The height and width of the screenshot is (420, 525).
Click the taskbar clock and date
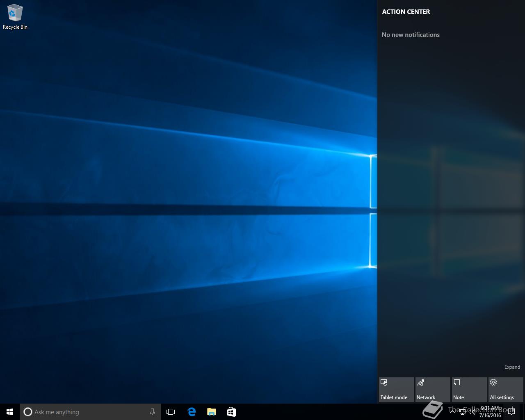tap(490, 412)
